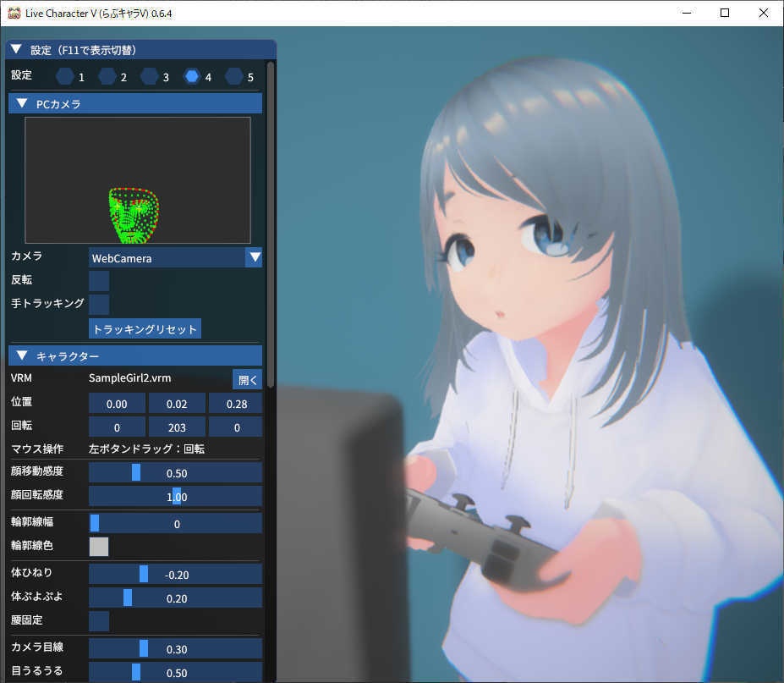The height and width of the screenshot is (683, 784).
Task: Toggle the 腰固定 waist lock checkbox
Action: 99,621
